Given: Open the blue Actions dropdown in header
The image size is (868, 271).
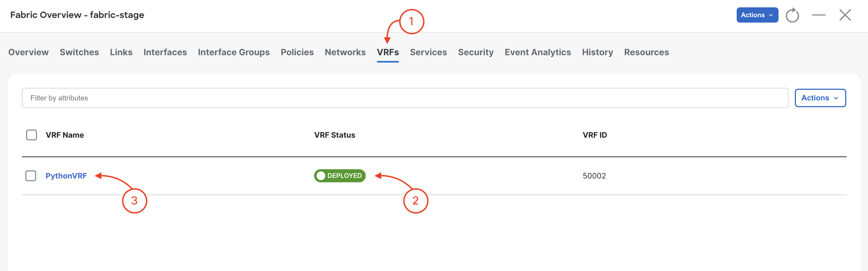Looking at the screenshot, I should tap(757, 15).
